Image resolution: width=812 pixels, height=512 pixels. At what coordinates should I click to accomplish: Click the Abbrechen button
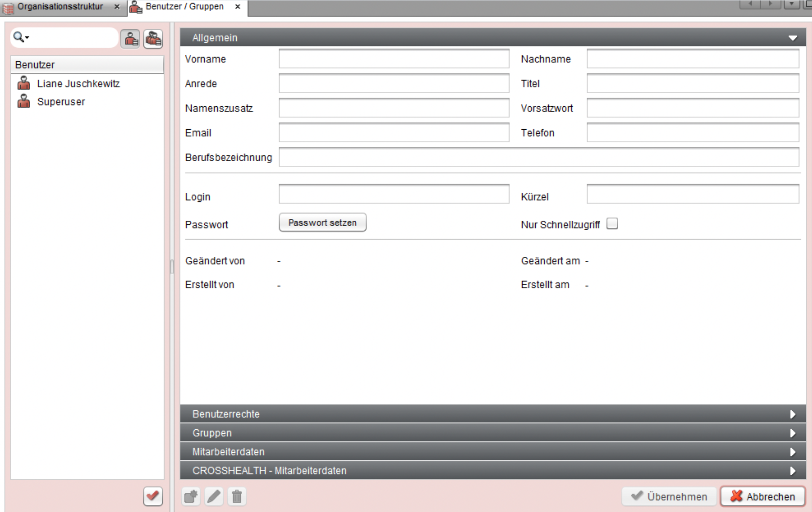click(x=762, y=496)
